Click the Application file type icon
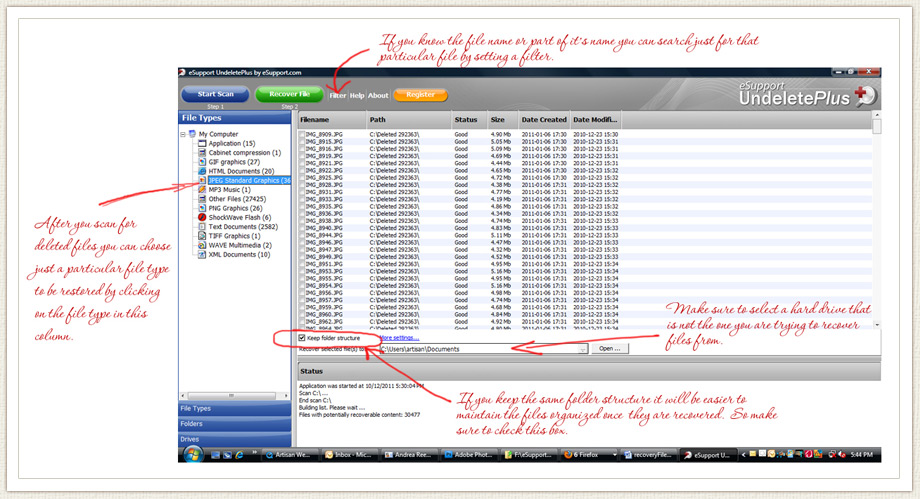The image size is (920, 499). (202, 143)
